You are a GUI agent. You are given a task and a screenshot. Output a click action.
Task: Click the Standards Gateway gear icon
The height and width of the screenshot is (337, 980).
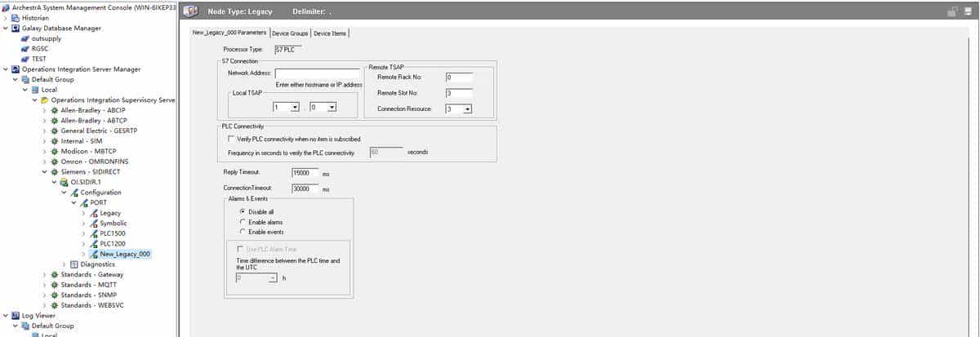click(55, 274)
